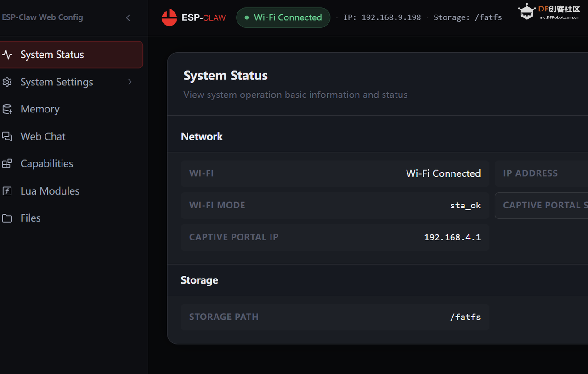The width and height of the screenshot is (588, 374).
Task: Click the Lua Modules function icon
Action: pos(7,191)
